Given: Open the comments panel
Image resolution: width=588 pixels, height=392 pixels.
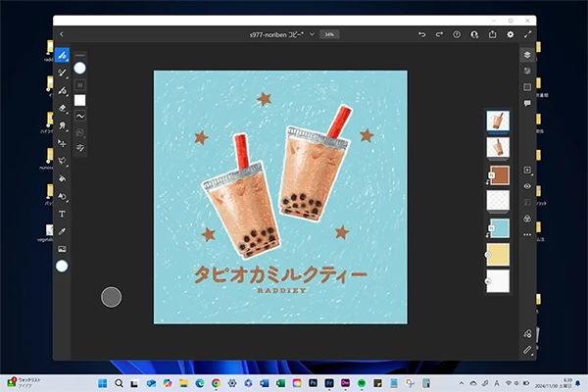Looking at the screenshot, I should pyautogui.click(x=527, y=103).
